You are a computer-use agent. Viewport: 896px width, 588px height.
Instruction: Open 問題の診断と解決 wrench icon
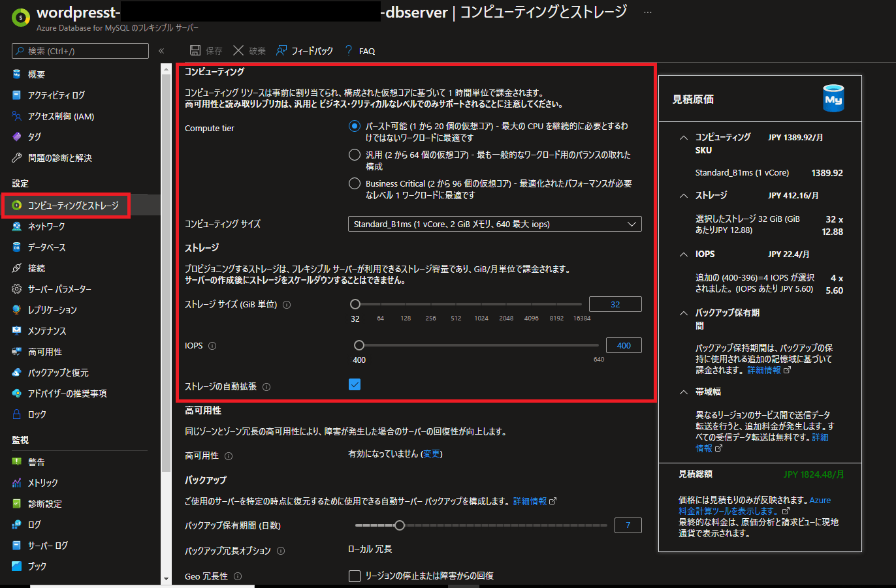[x=17, y=158]
